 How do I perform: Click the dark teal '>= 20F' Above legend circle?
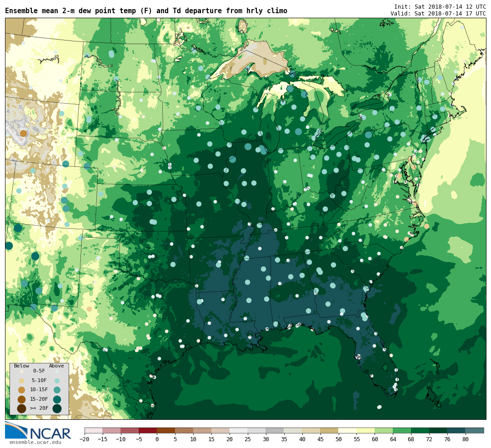(57, 408)
